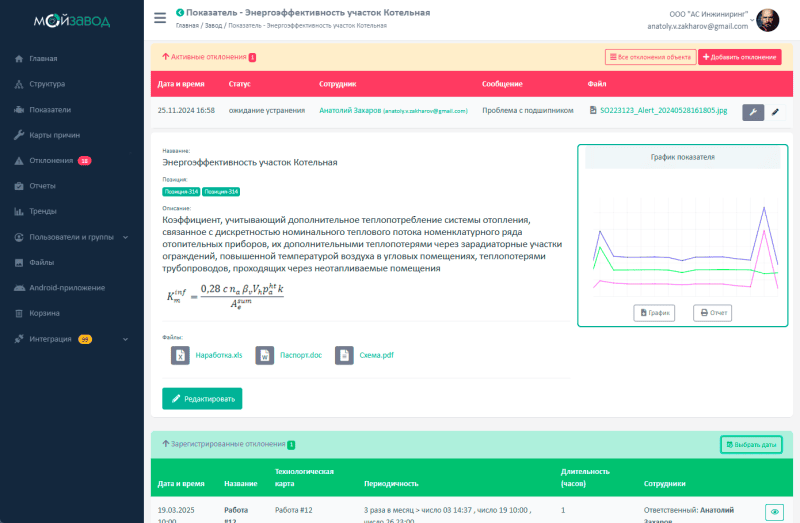800x523 pixels.
Task: Expand Пользователи и группы submenu chevron
Action: point(126,237)
